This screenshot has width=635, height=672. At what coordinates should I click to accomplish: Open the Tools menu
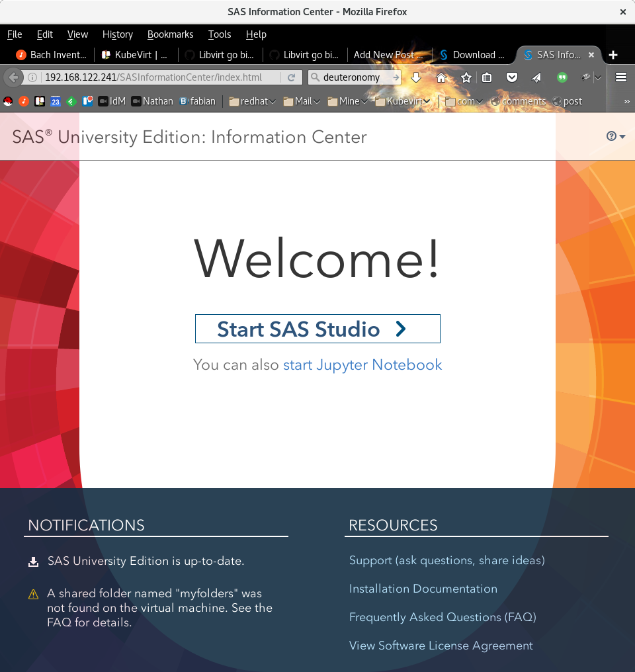point(220,34)
